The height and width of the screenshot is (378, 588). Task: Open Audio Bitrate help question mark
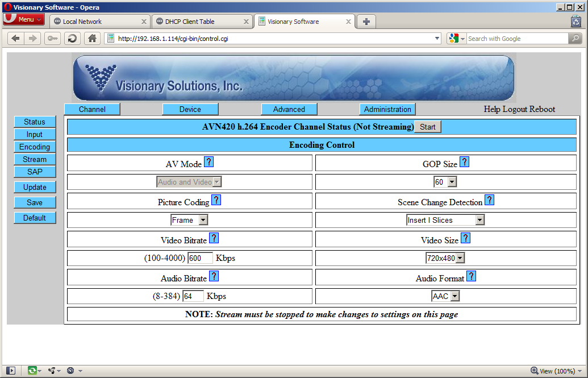click(x=214, y=276)
